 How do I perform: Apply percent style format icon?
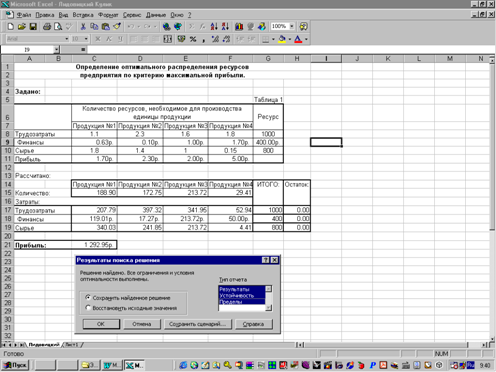[x=193, y=39]
